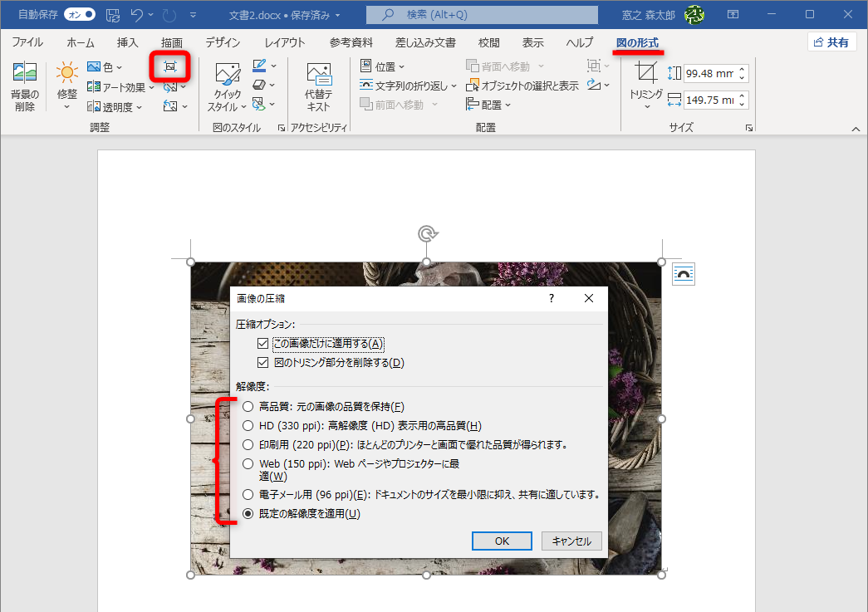Select 印刷用 (220 ppi) radio button
Image resolution: width=868 pixels, height=612 pixels.
[x=248, y=444]
